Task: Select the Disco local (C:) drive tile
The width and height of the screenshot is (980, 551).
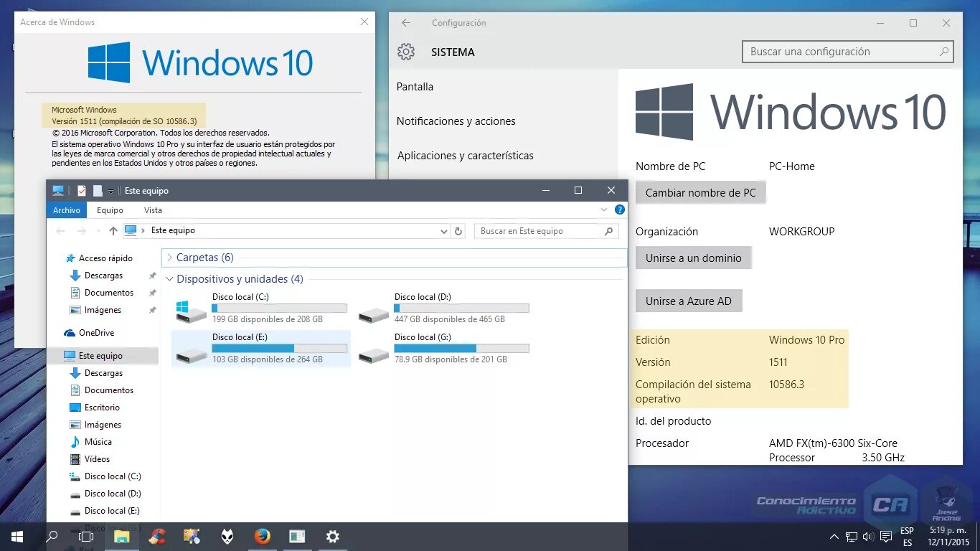Action: coord(261,309)
